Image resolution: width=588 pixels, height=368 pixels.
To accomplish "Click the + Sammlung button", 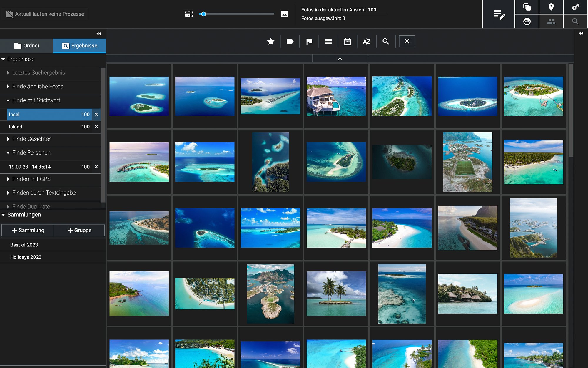I will [x=27, y=230].
